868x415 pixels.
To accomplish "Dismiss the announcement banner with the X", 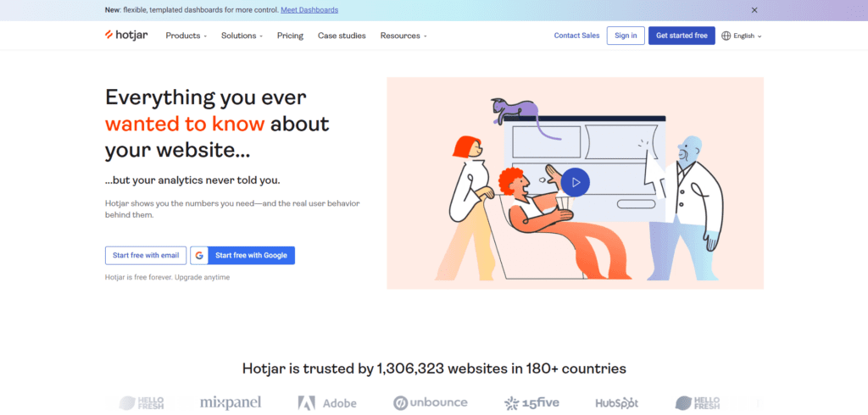I will click(754, 10).
